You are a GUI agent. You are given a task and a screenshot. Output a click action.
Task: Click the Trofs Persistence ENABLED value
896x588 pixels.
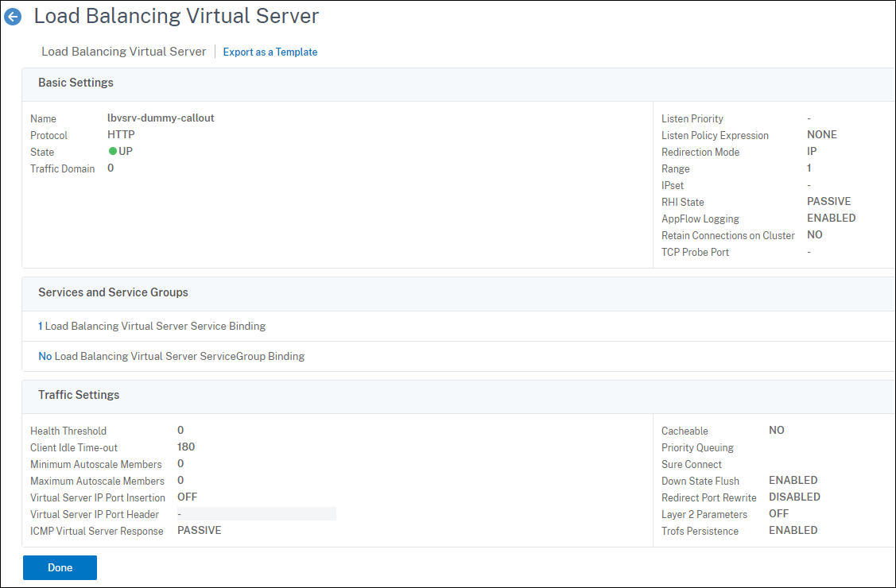pyautogui.click(x=793, y=531)
